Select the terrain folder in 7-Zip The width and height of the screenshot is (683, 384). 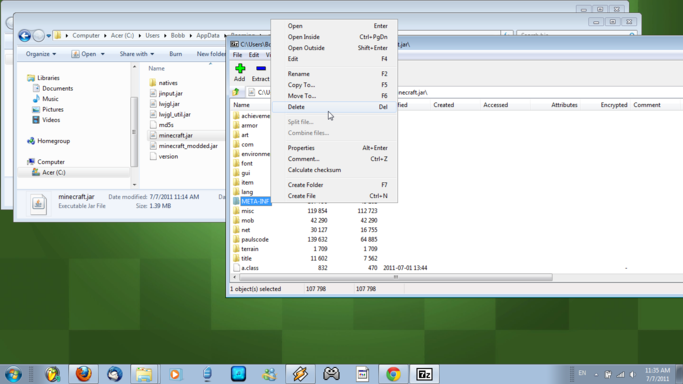(246, 249)
